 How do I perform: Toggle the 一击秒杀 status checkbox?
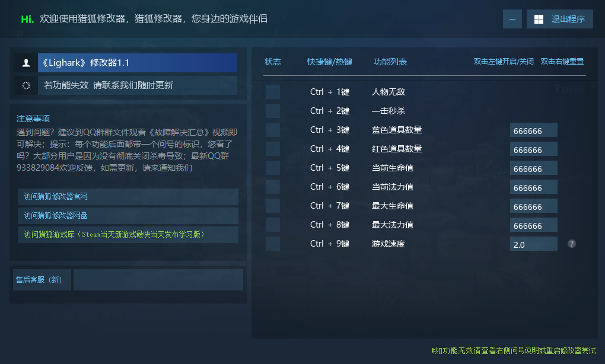(x=273, y=111)
